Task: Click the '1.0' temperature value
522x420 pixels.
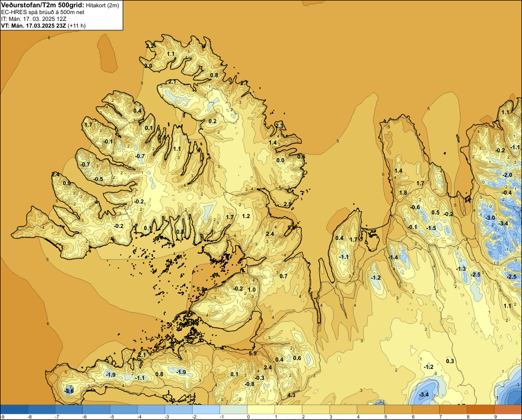Action: tap(252, 290)
